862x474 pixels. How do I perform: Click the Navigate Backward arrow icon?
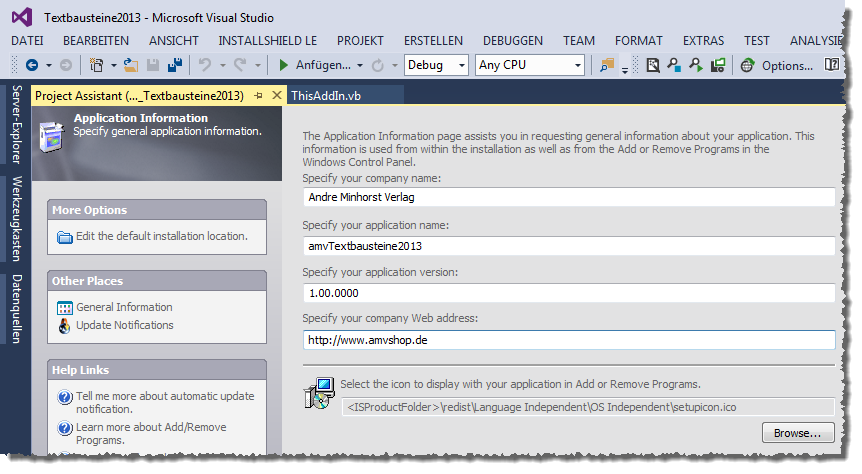(x=32, y=65)
